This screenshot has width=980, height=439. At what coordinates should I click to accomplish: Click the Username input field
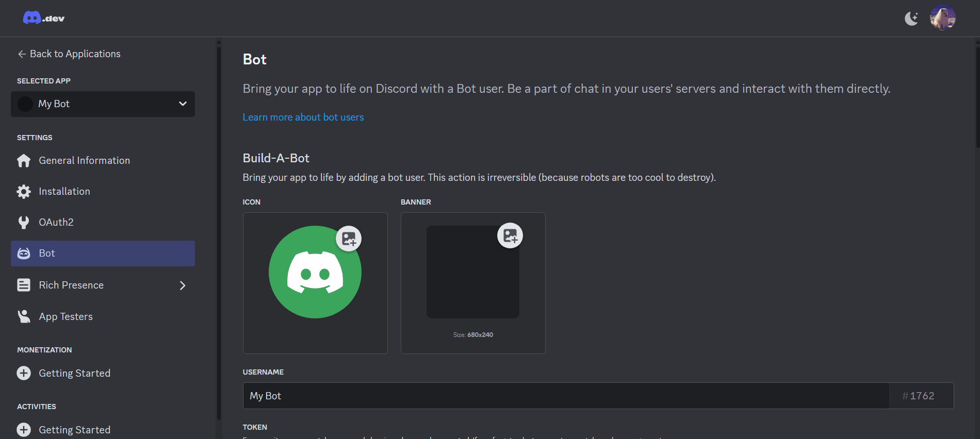pyautogui.click(x=566, y=396)
